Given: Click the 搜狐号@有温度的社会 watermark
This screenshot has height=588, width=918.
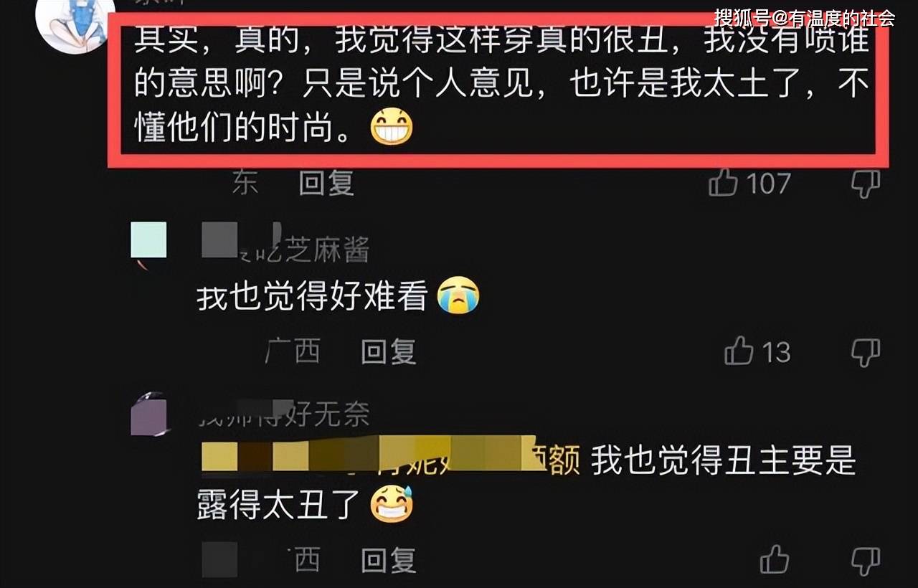Looking at the screenshot, I should (805, 17).
